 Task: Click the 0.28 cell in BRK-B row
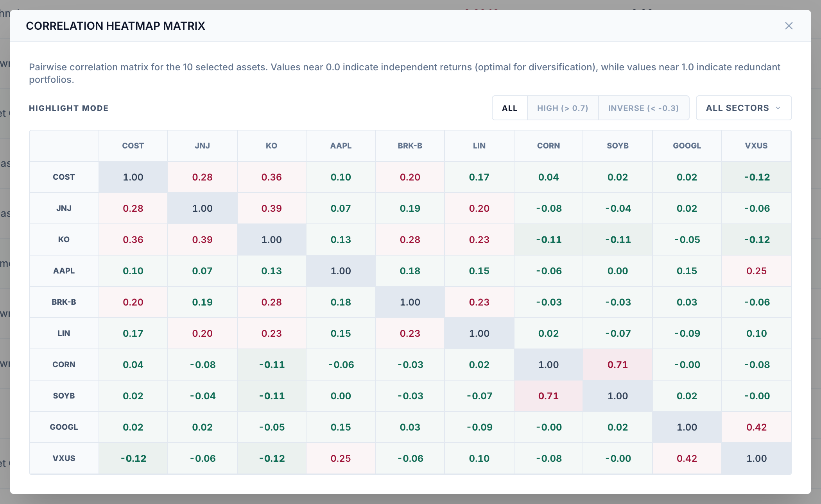click(271, 302)
